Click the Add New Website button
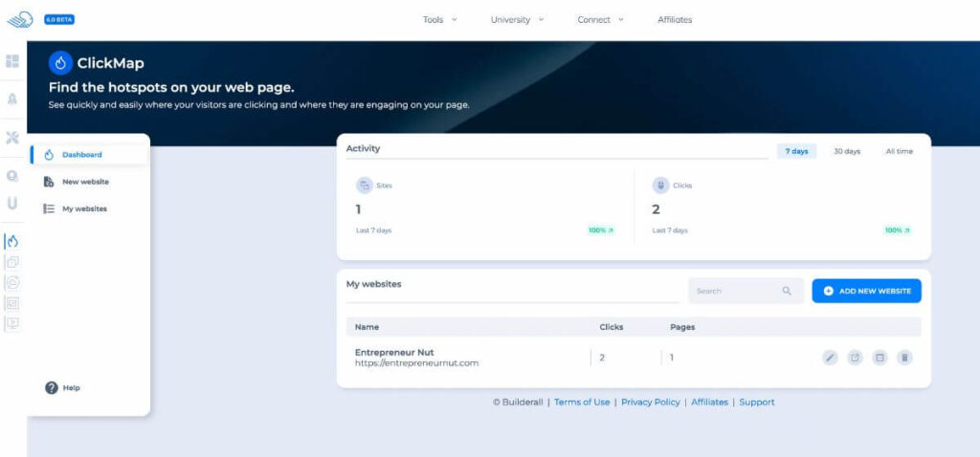 (x=866, y=291)
